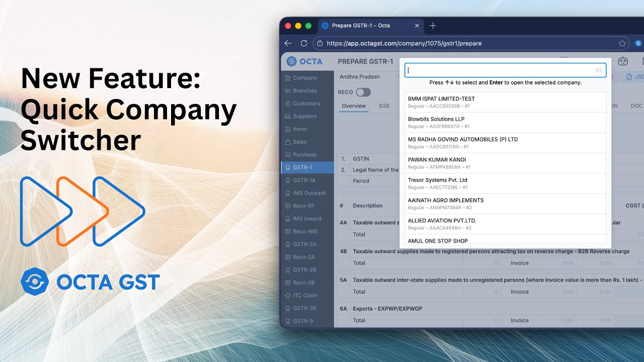This screenshot has height=362, width=644.
Task: Click the OCTA logo in app header
Action: point(304,61)
